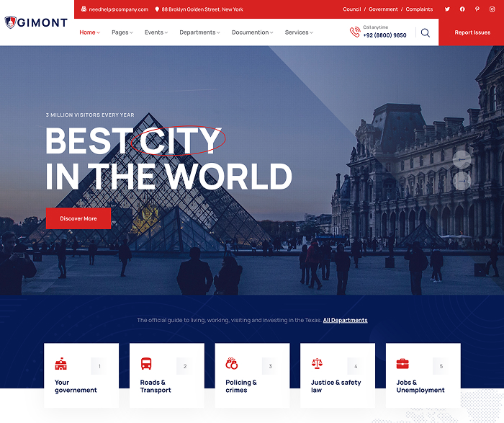The height and width of the screenshot is (423, 504).
Task: Open Justice & safety law card title
Action: (336, 386)
